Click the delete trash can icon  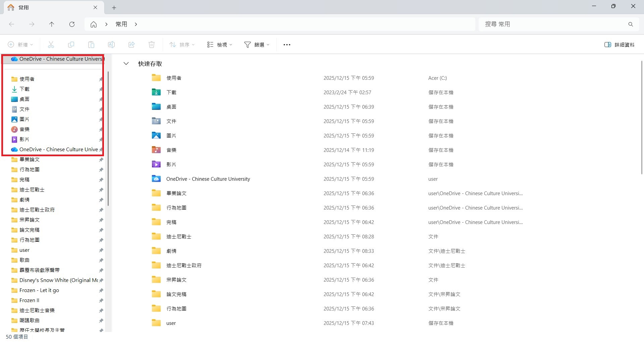[x=152, y=45]
